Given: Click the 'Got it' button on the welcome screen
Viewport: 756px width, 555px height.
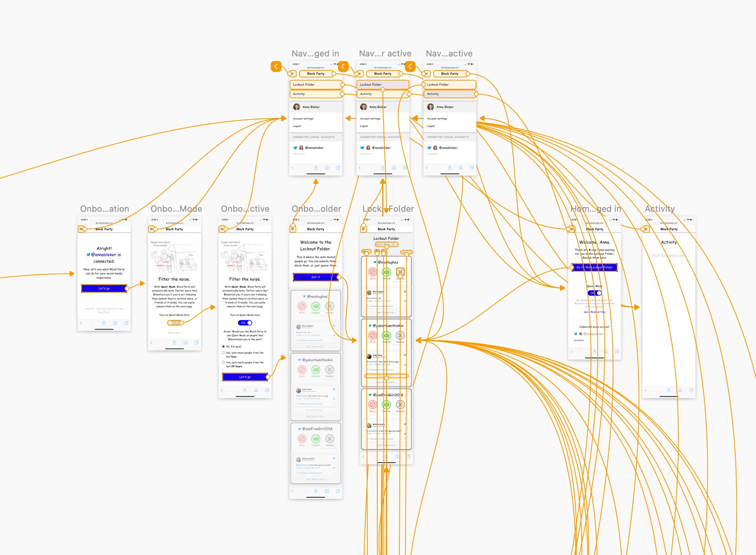Looking at the screenshot, I should click(316, 277).
